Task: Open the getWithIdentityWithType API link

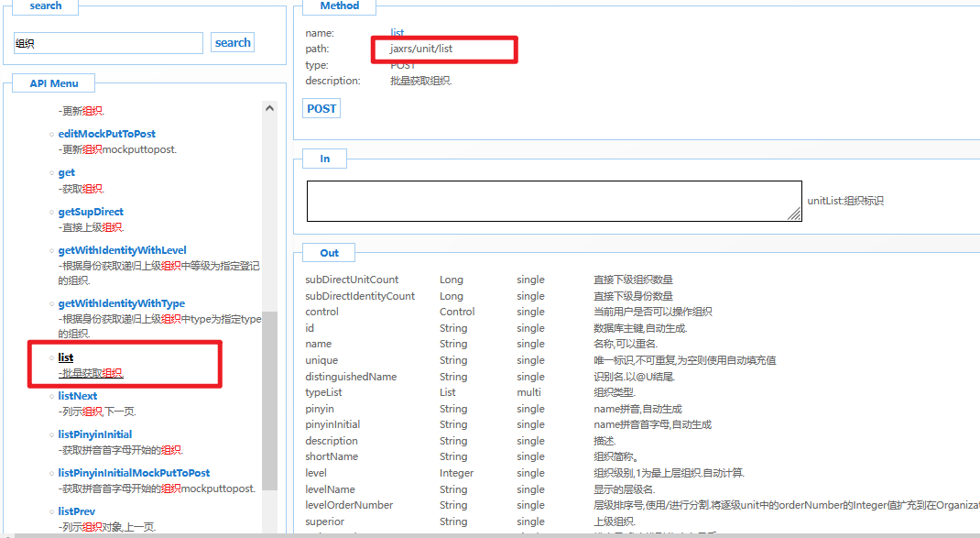Action: [121, 302]
